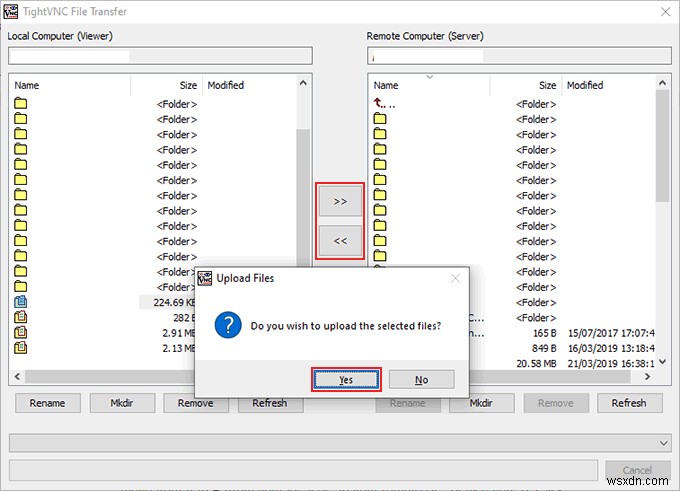
Task: Click the Cancel transfer button
Action: click(638, 470)
